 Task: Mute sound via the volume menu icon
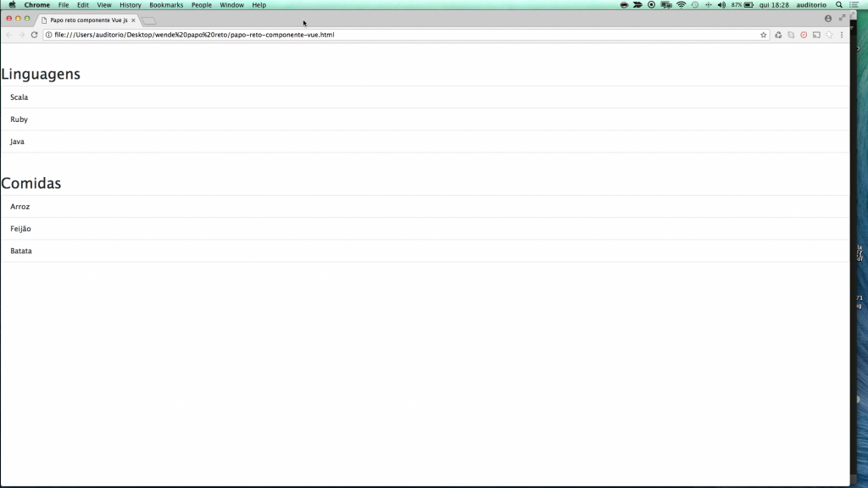pos(722,4)
